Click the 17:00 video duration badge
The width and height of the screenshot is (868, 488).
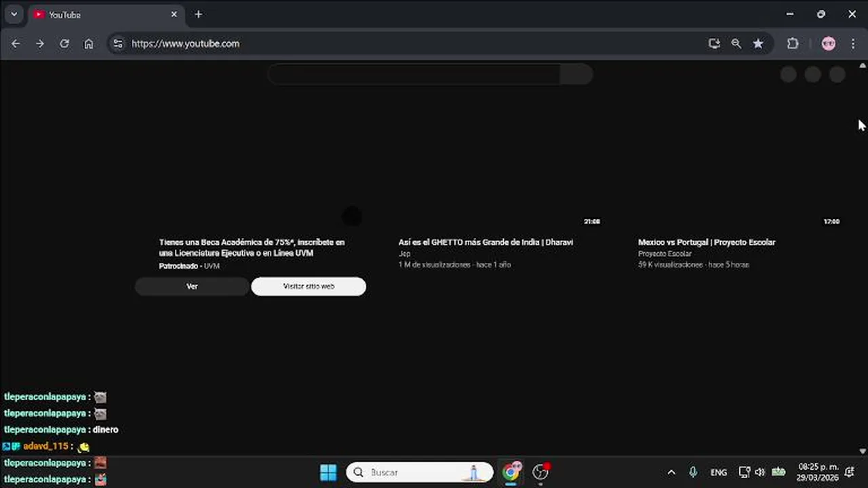831,222
